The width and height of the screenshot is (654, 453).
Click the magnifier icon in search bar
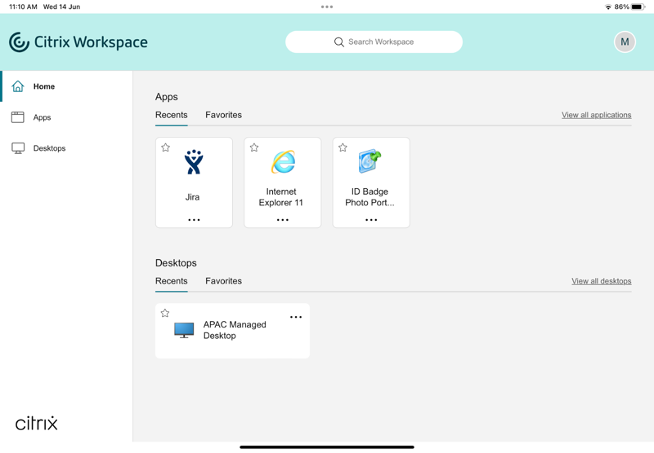coord(339,42)
